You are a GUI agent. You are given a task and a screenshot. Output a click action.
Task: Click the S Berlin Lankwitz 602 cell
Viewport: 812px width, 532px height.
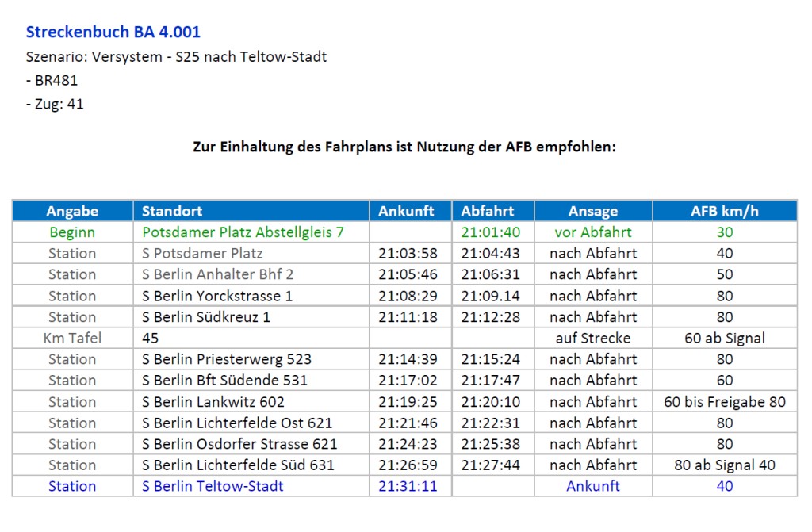tap(213, 402)
